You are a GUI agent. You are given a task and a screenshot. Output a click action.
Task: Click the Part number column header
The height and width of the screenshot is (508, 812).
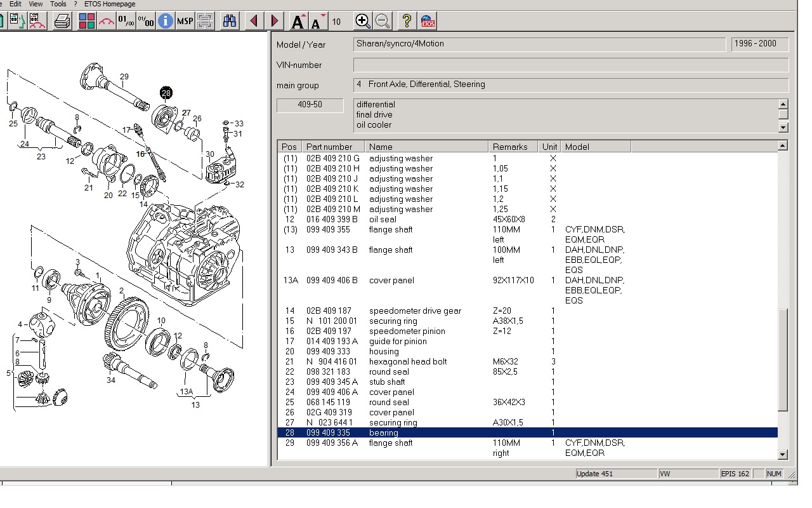[x=329, y=147]
